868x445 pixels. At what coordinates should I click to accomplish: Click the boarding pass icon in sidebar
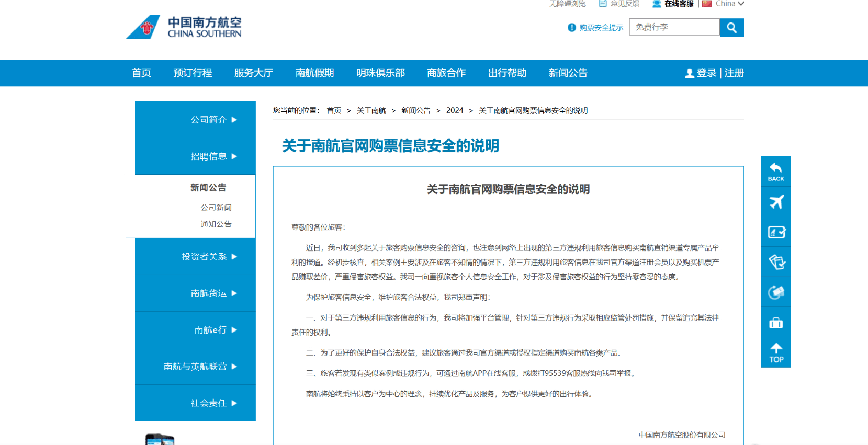(776, 232)
